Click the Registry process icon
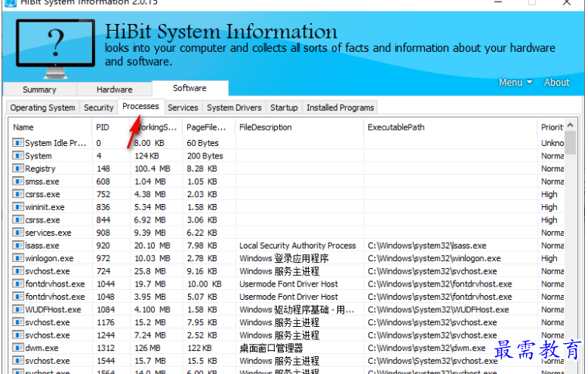Screen dimensions: 588x374 point(18,168)
